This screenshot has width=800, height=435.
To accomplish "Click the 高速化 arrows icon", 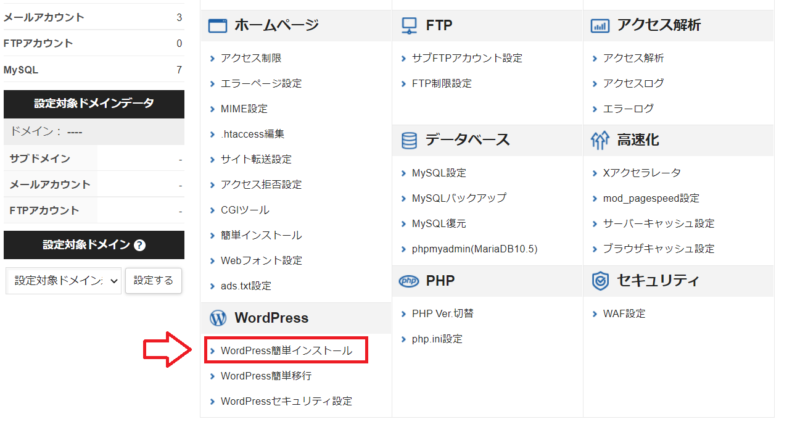I will click(599, 140).
